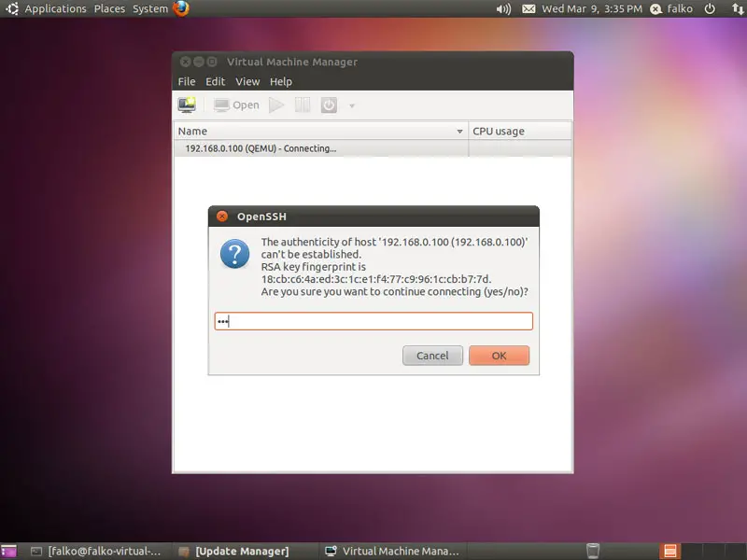
Task: Expand the shutdown options dropdown arrow
Action: coord(352,105)
